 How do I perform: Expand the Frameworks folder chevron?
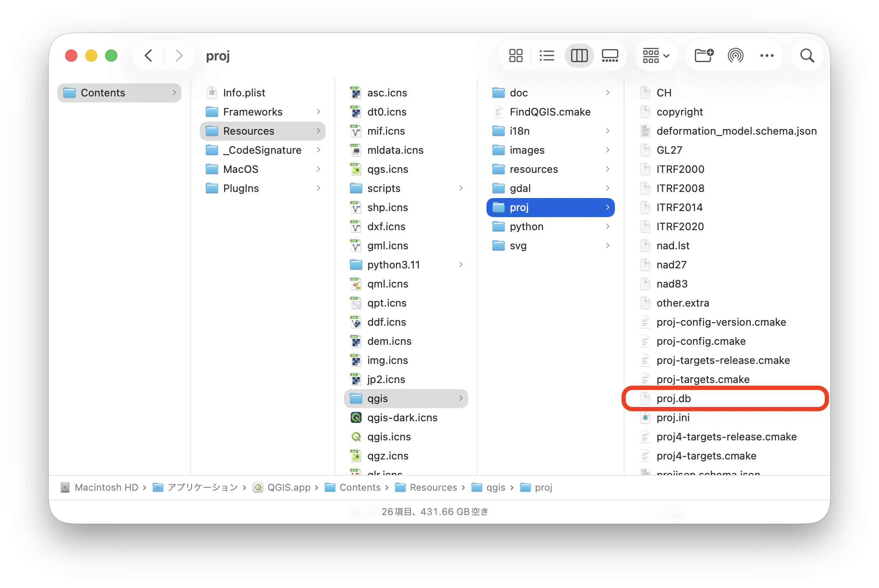click(318, 112)
